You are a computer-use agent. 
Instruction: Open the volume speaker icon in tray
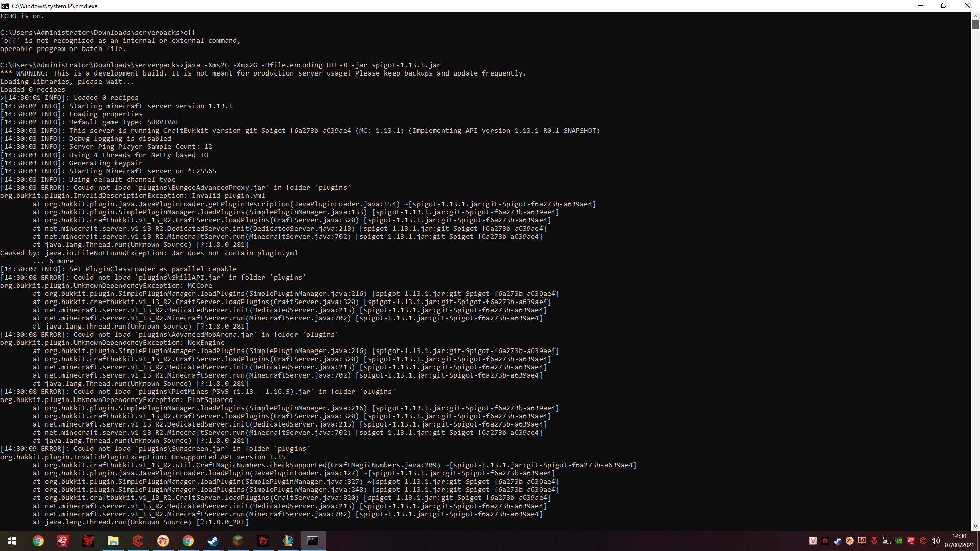click(935, 541)
